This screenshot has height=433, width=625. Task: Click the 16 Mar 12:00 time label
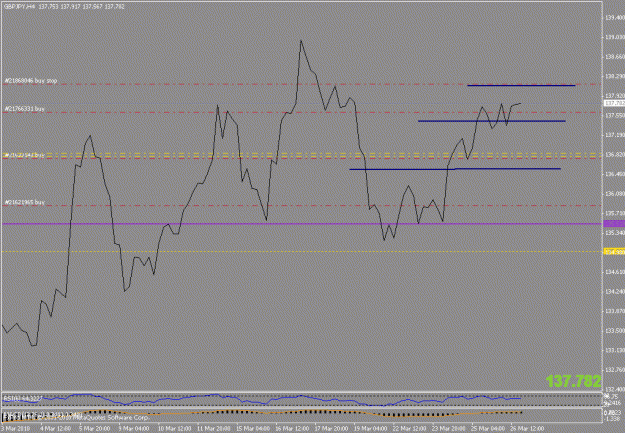[291, 429]
